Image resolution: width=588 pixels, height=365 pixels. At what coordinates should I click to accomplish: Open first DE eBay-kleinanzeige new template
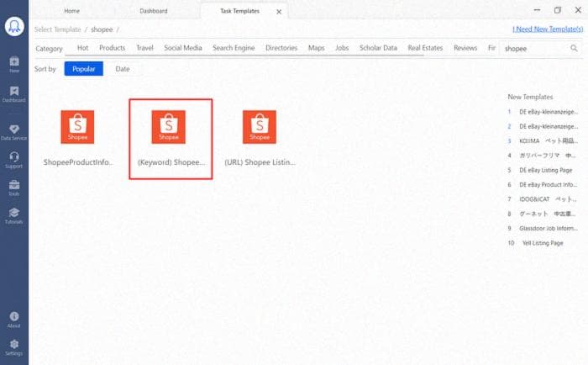pyautogui.click(x=548, y=112)
